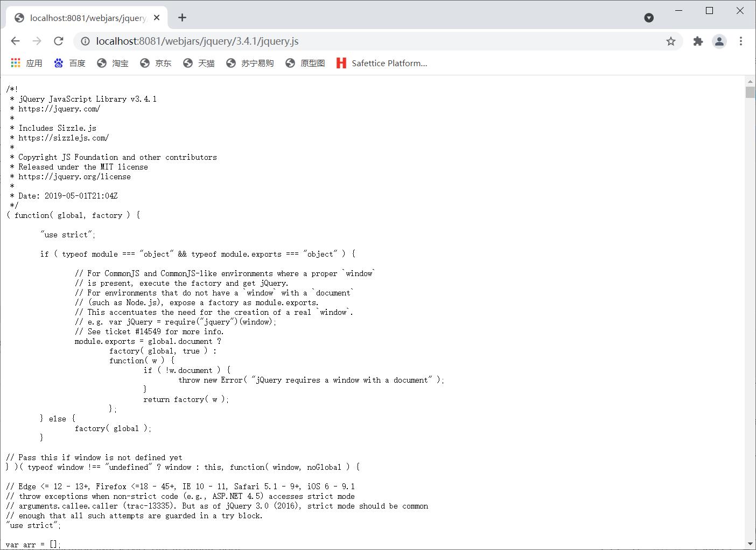Maximize the Chrome window

(x=709, y=11)
